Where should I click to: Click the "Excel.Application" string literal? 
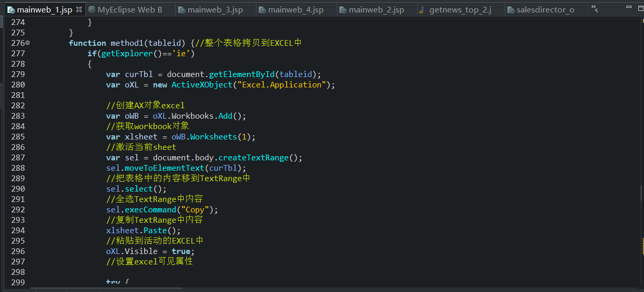pyautogui.click(x=283, y=85)
